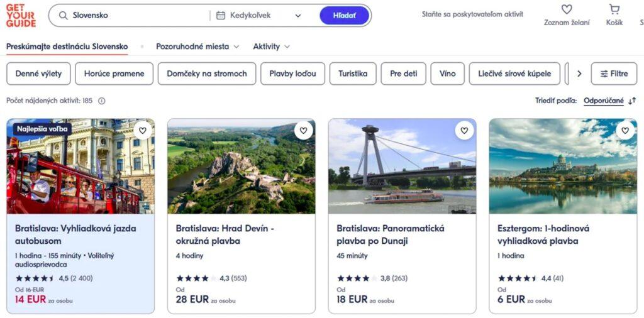Open the wishlist heart icon in header

pos(567,9)
